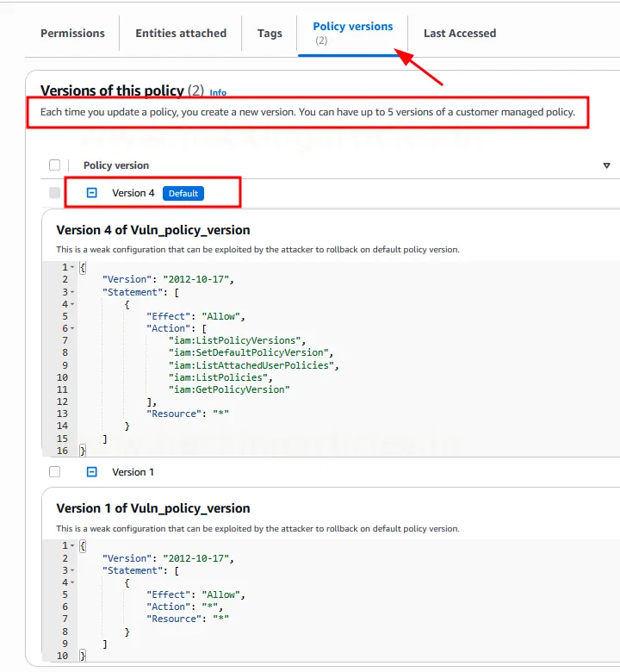
Task: Fold line 4 object in Version 1 JSON
Action: pyautogui.click(x=72, y=582)
